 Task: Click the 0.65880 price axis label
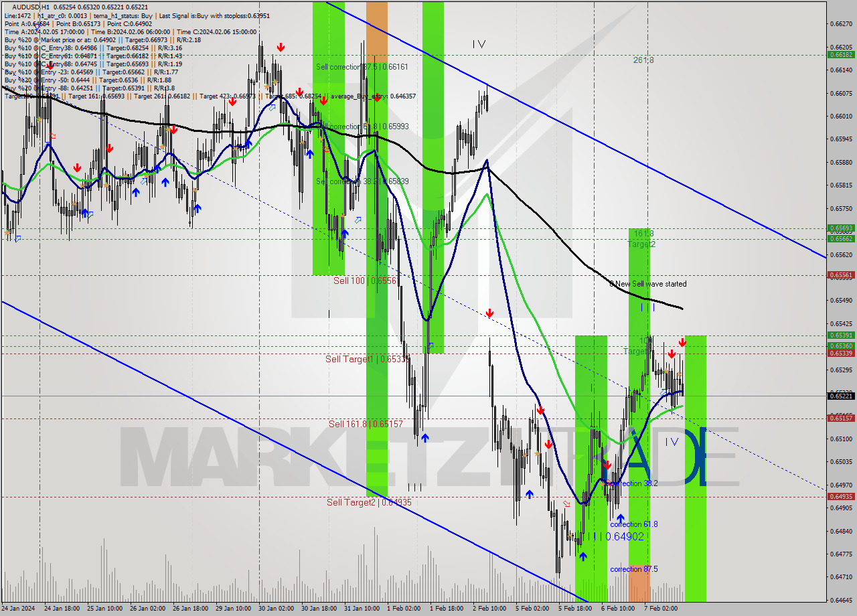click(x=840, y=163)
